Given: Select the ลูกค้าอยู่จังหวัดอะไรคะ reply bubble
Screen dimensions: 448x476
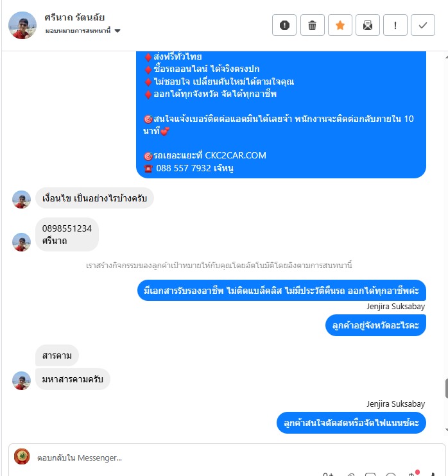Looking at the screenshot, I should 375,325.
